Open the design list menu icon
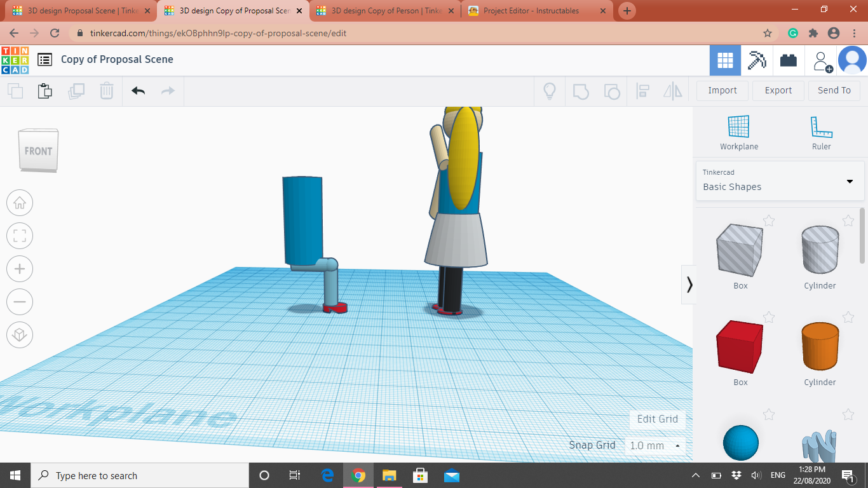 point(44,60)
